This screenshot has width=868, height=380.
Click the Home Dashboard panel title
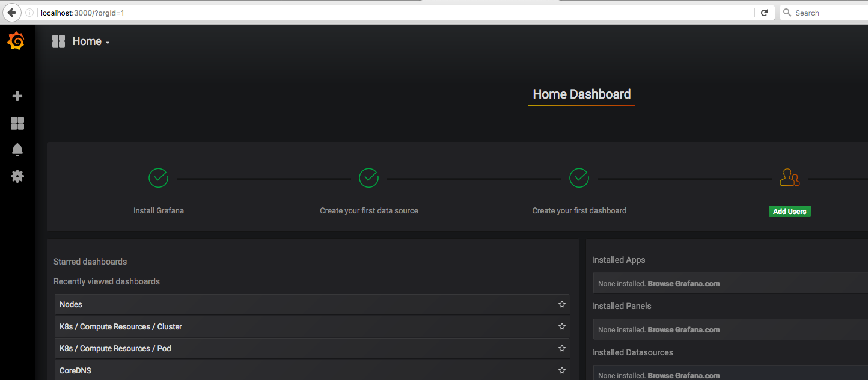click(581, 94)
